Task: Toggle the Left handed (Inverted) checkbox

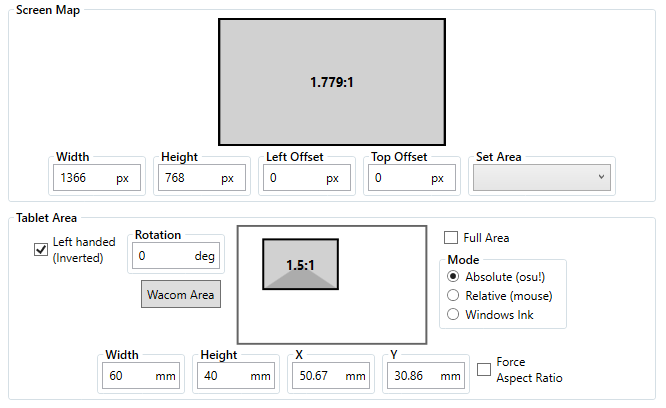Action: tap(41, 249)
